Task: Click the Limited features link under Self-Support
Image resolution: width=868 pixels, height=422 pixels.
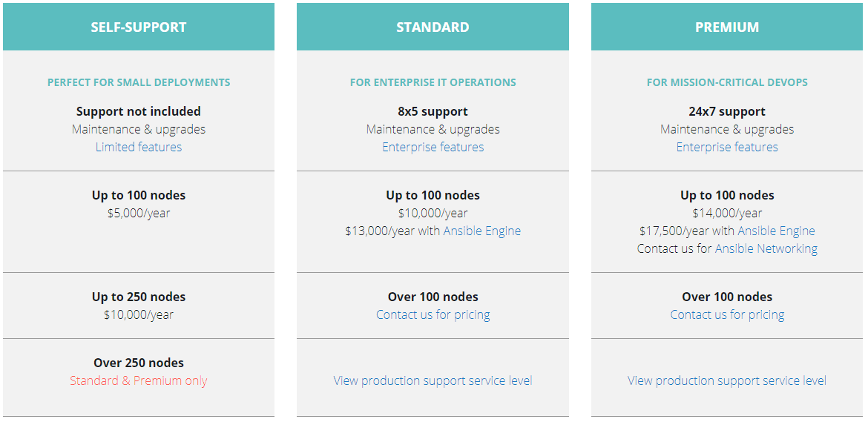Action: tap(139, 147)
